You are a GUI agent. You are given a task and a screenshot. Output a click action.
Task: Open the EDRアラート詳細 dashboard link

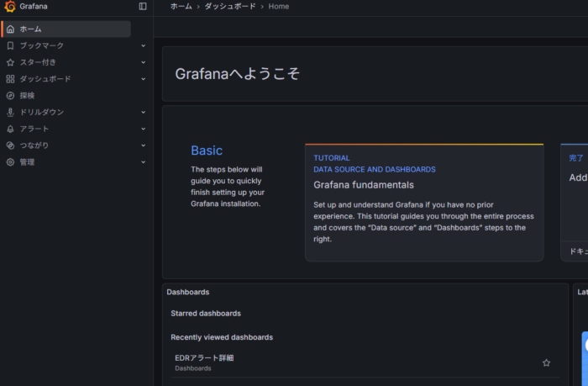(204, 357)
